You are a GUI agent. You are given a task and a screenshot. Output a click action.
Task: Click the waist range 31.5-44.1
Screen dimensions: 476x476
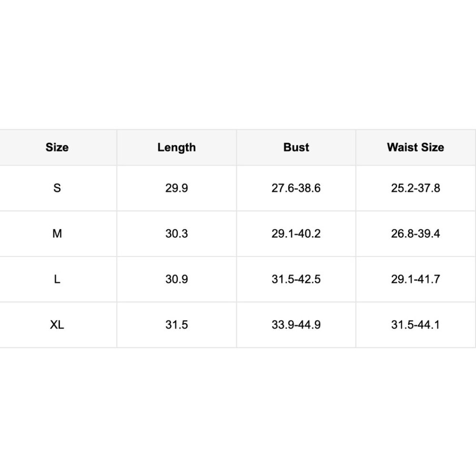(x=415, y=325)
